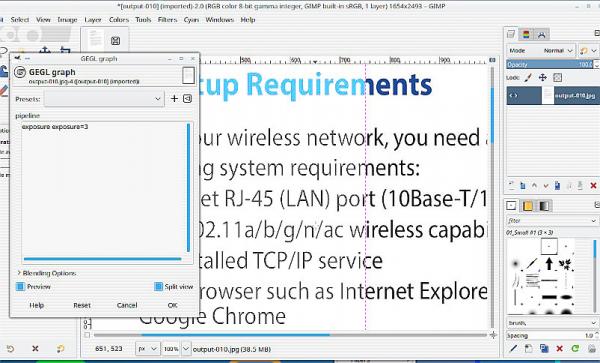Open the Brushes dock tab
This screenshot has width=600, height=363.
pos(511,206)
